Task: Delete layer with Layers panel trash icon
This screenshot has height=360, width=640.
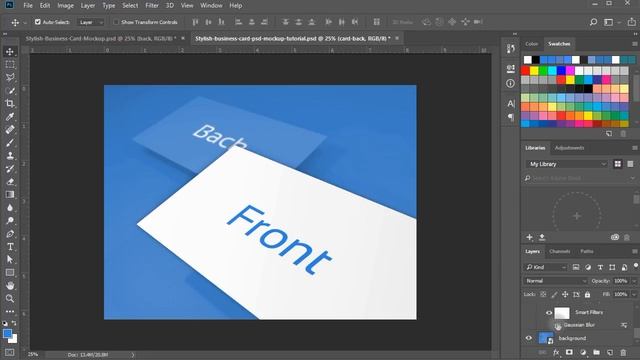Action: click(623, 352)
